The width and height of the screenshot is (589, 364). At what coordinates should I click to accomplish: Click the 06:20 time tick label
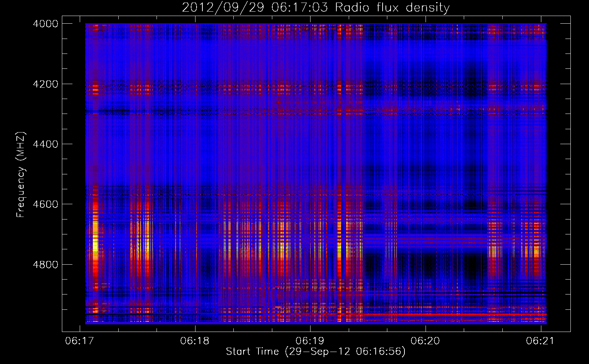(425, 341)
